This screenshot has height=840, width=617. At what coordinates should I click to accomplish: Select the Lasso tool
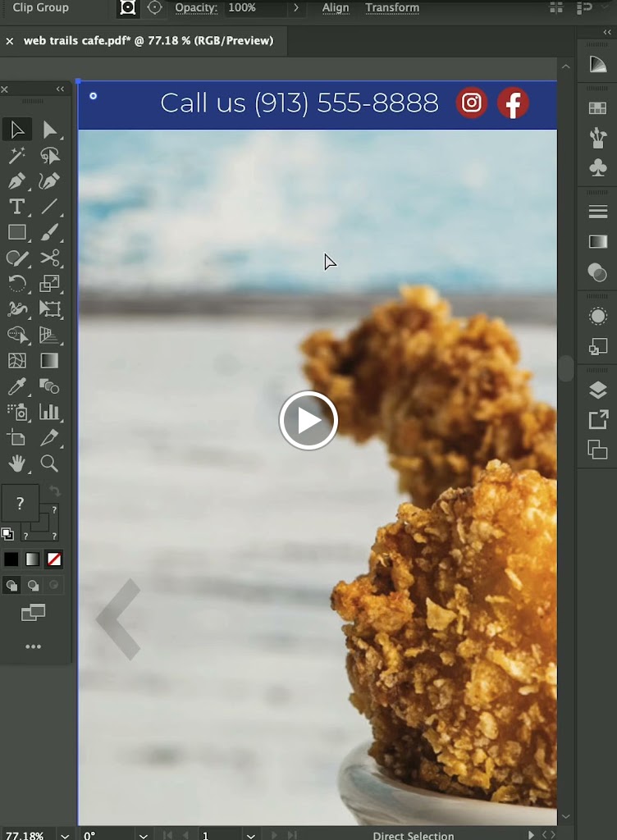click(x=50, y=155)
